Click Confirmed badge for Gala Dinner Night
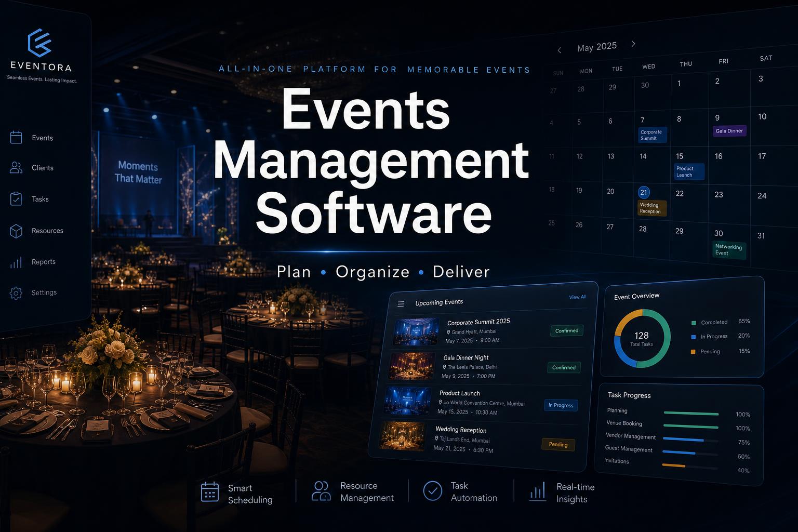The height and width of the screenshot is (532, 798). [x=564, y=367]
